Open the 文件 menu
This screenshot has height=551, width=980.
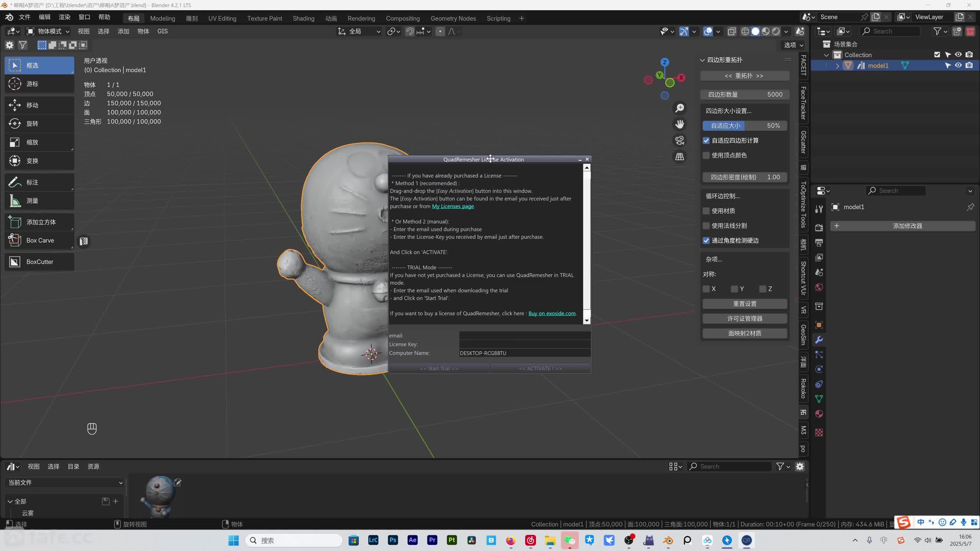click(x=24, y=17)
